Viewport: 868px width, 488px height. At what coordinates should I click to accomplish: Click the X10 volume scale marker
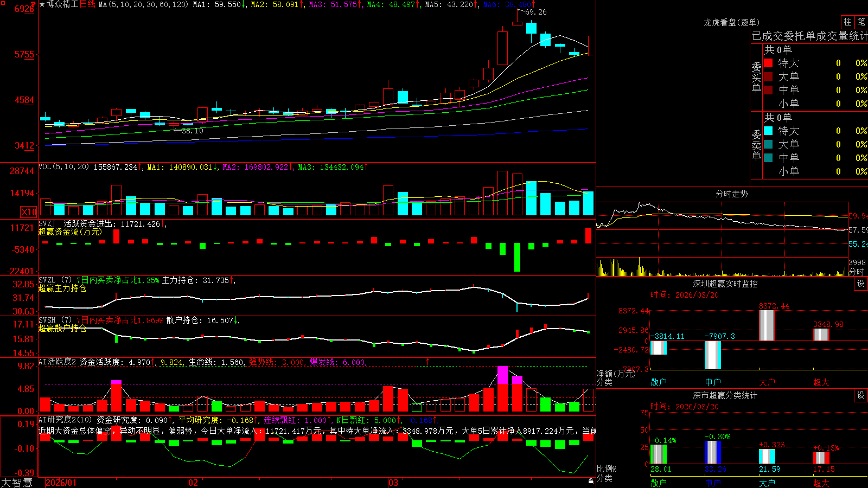pos(29,212)
